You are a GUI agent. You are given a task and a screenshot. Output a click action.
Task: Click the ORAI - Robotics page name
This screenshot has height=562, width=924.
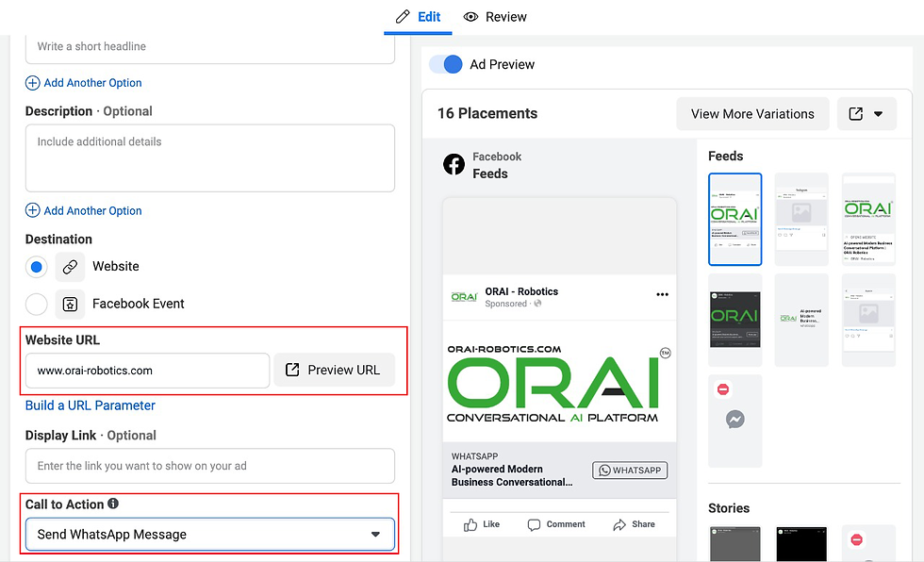(521, 291)
